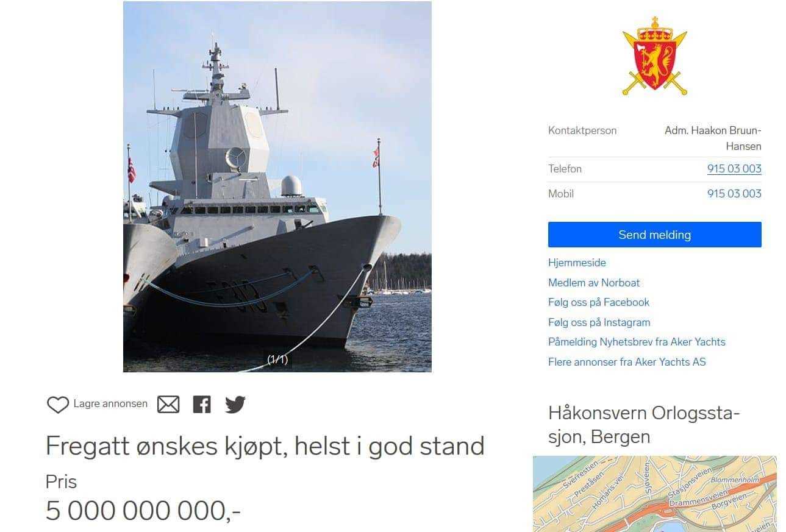Call the Telefon number 915 03 003
The height and width of the screenshot is (532, 786).
coord(734,169)
